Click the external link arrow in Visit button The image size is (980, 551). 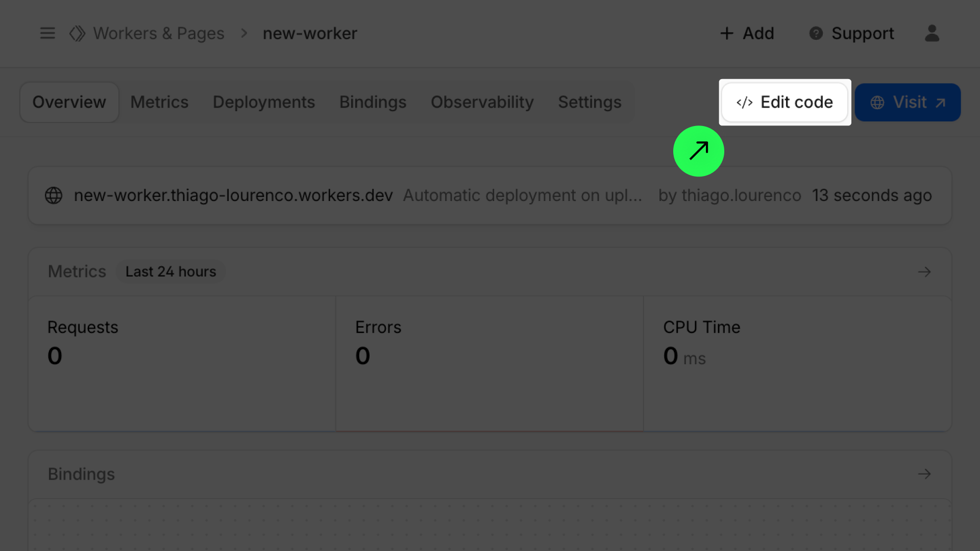pyautogui.click(x=941, y=102)
